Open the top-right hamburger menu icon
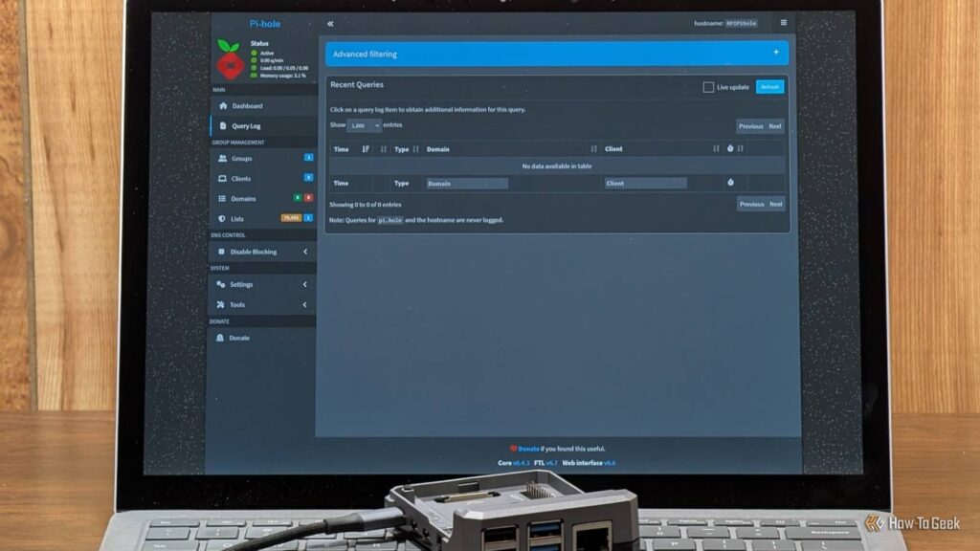 783,23
